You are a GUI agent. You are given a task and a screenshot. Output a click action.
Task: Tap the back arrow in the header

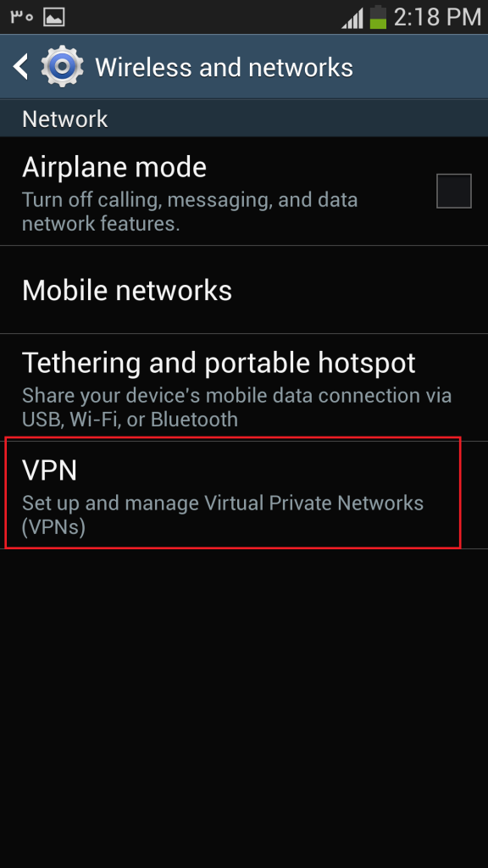[20, 67]
